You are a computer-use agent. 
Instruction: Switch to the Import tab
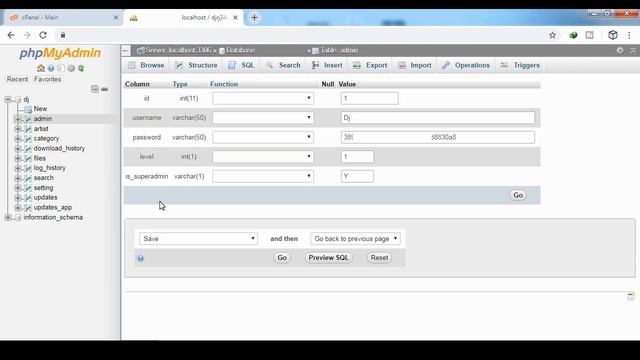pyautogui.click(x=415, y=65)
